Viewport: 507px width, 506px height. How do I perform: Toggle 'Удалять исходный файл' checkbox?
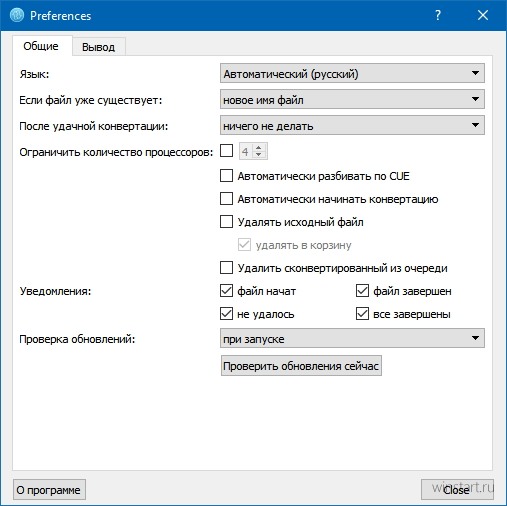(226, 222)
